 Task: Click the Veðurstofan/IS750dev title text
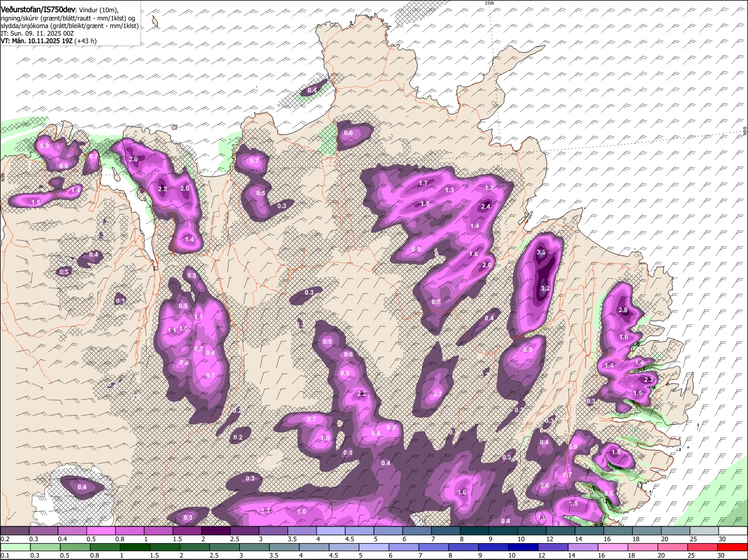[x=38, y=10]
